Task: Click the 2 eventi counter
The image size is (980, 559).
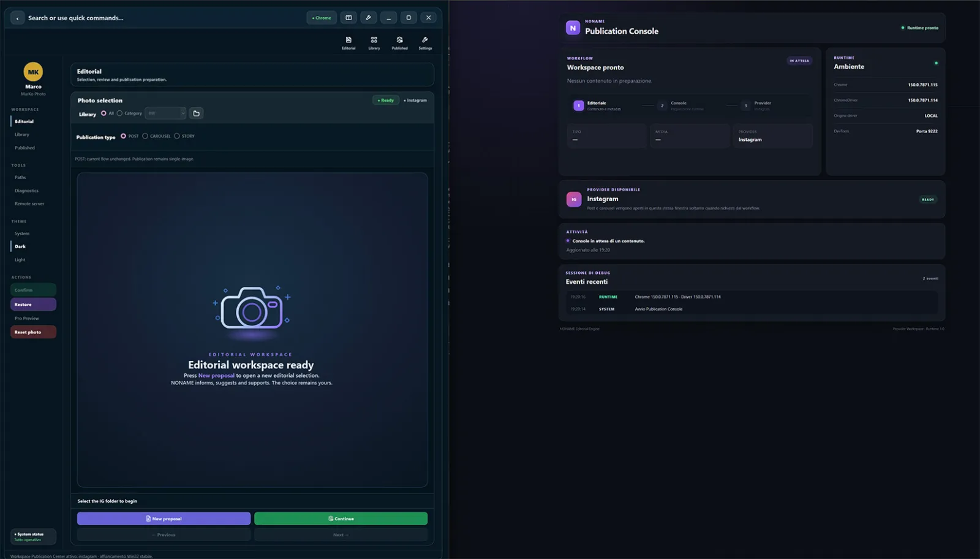Action: 930,278
